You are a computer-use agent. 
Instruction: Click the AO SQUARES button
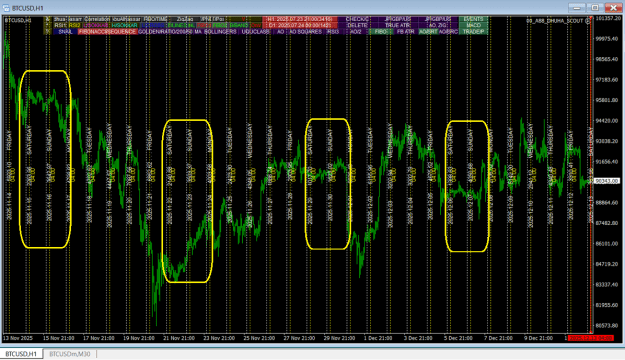point(305,31)
